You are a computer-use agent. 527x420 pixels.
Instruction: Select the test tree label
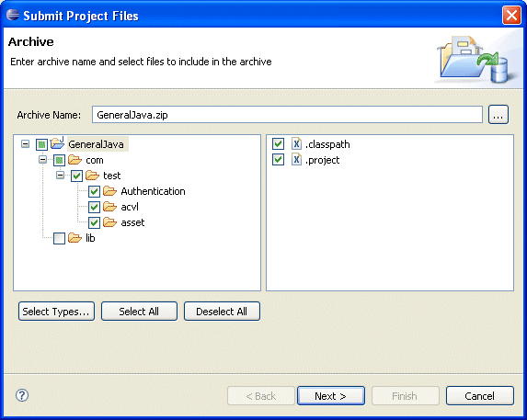[x=111, y=176]
